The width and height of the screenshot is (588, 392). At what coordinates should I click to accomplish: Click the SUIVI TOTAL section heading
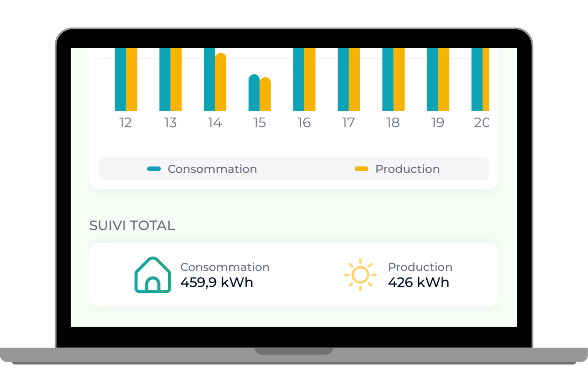click(132, 226)
